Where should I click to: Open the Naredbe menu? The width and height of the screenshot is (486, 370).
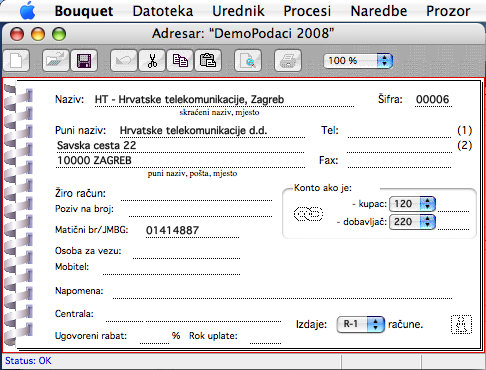[x=379, y=11]
